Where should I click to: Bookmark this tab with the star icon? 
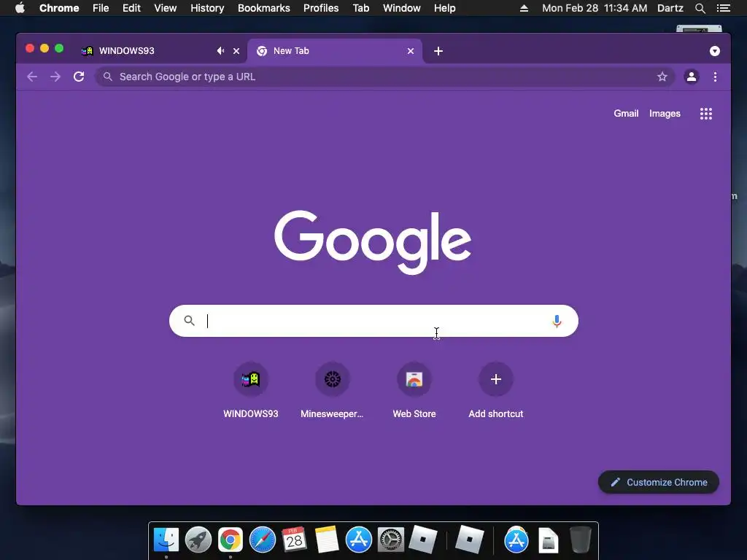click(662, 77)
